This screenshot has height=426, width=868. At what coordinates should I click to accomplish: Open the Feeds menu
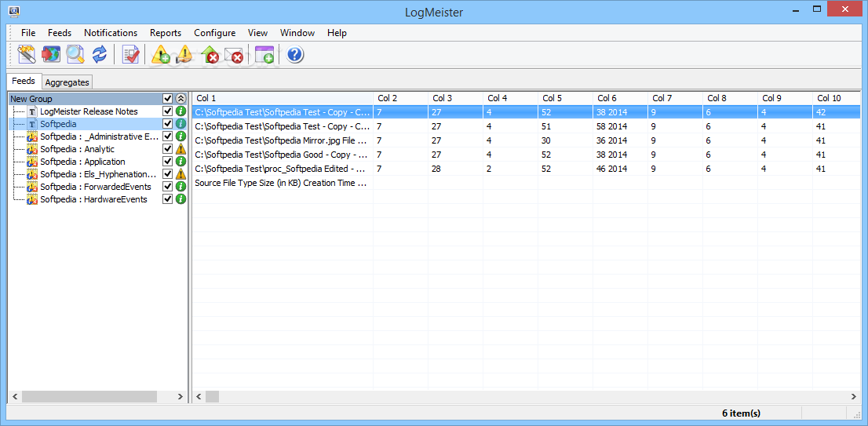pyautogui.click(x=59, y=33)
